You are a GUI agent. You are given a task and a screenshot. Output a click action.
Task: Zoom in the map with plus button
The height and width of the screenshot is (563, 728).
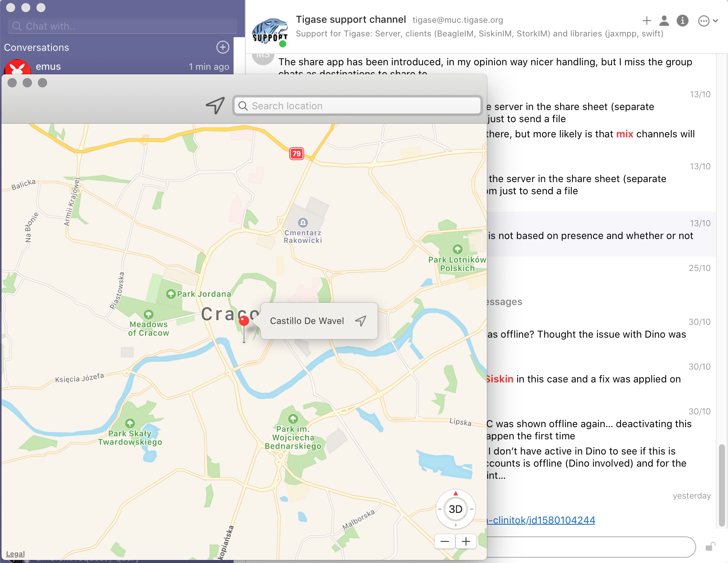(x=466, y=541)
